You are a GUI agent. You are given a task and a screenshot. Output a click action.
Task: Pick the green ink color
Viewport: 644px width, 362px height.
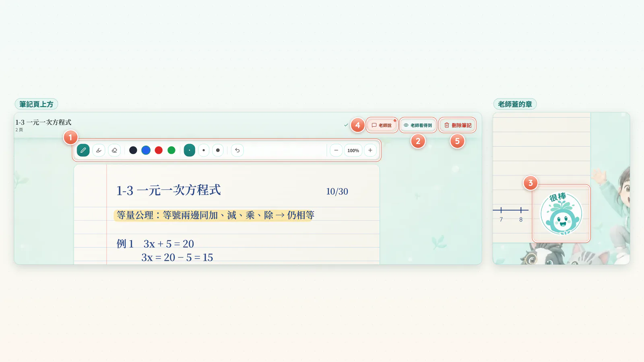171,150
